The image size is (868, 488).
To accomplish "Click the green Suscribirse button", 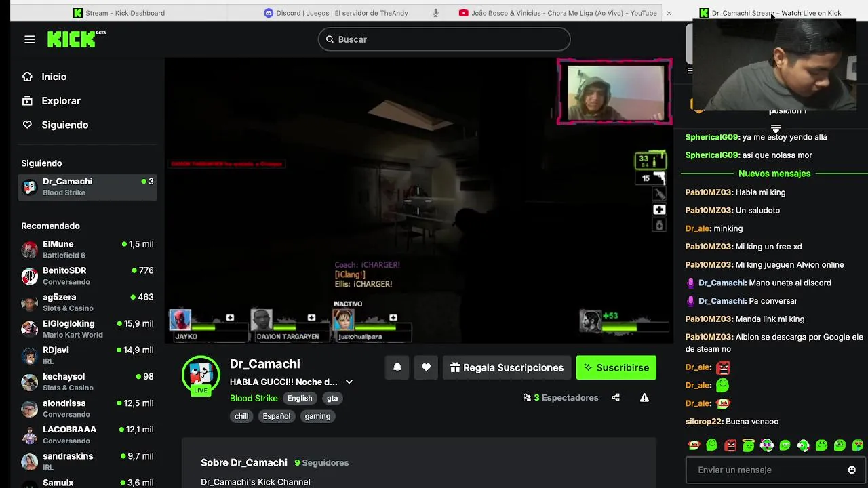I will [x=616, y=367].
